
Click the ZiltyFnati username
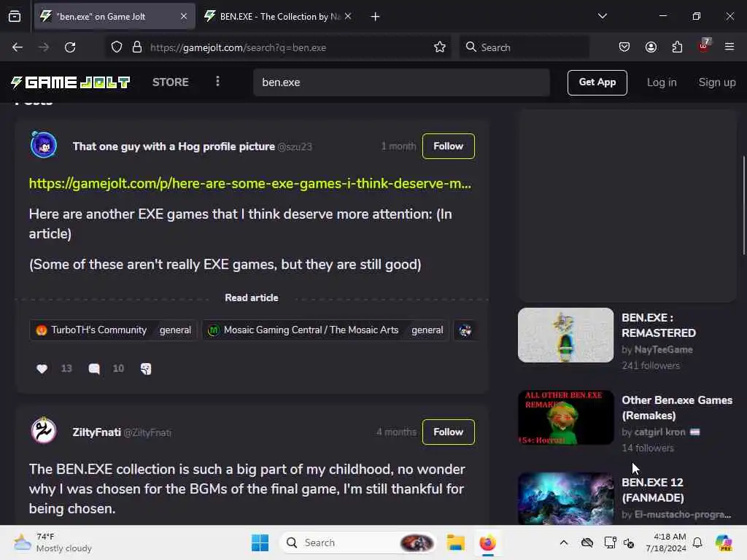[x=96, y=432]
